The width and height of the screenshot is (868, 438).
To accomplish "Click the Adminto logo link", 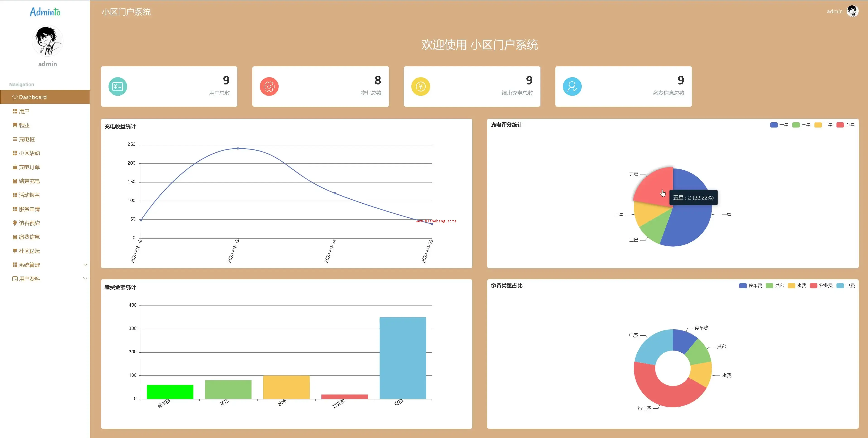I will [x=45, y=12].
